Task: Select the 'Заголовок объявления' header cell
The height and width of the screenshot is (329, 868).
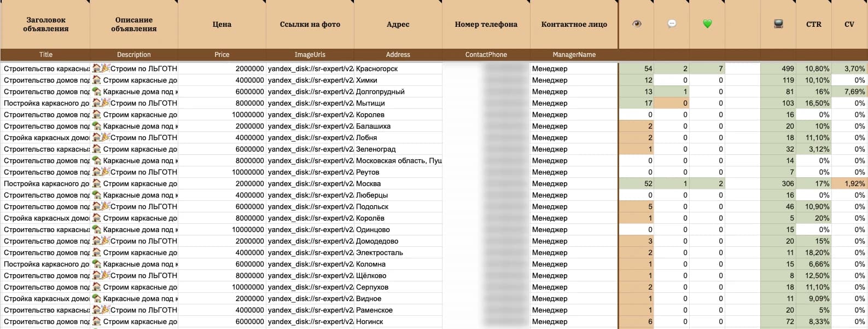Action: coord(46,24)
